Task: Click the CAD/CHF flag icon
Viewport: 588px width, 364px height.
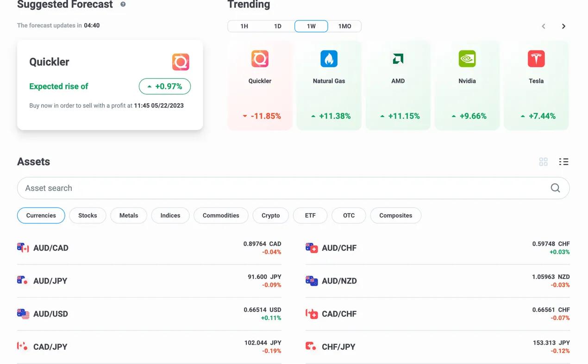Action: (x=312, y=314)
